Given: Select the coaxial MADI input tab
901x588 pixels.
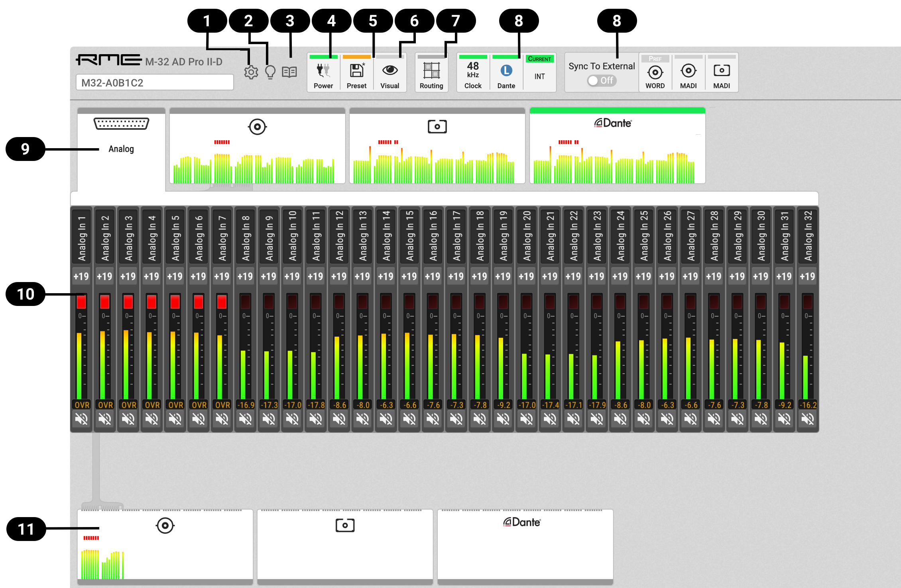Looking at the screenshot, I should pyautogui.click(x=258, y=145).
